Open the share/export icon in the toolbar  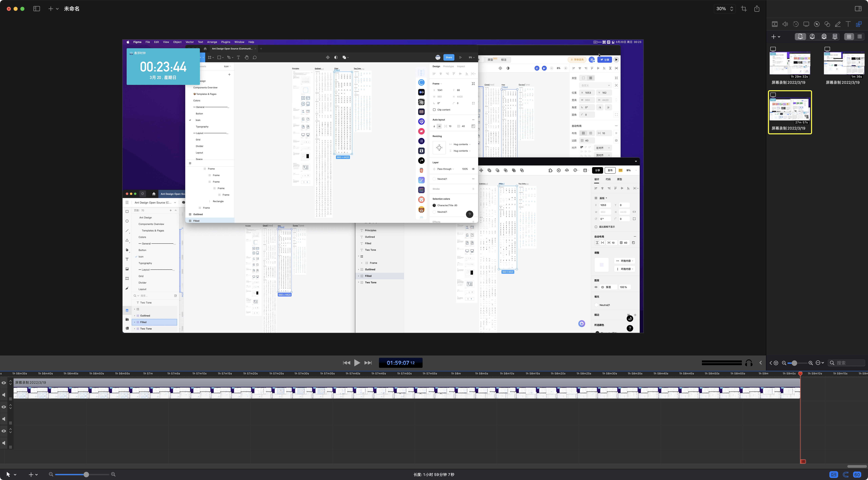(x=757, y=9)
